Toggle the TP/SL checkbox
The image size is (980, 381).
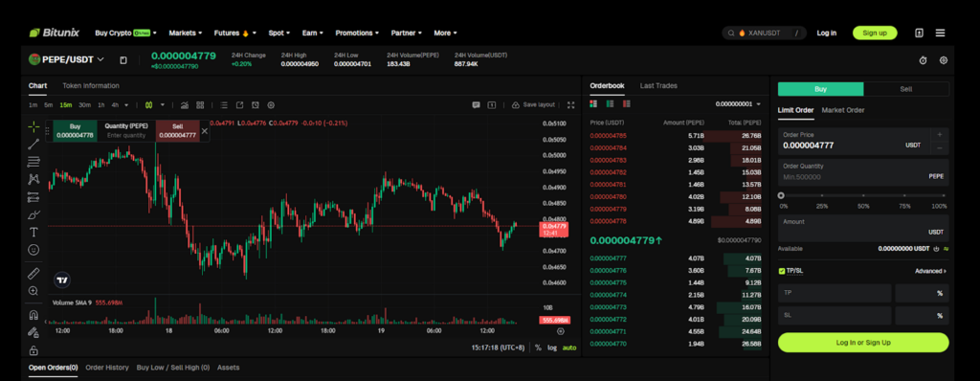click(x=782, y=271)
